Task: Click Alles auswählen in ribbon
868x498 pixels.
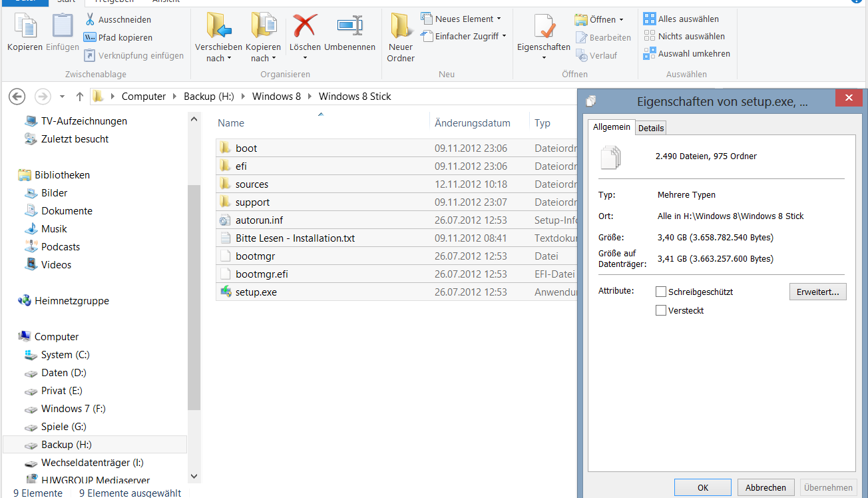Action: (x=681, y=19)
